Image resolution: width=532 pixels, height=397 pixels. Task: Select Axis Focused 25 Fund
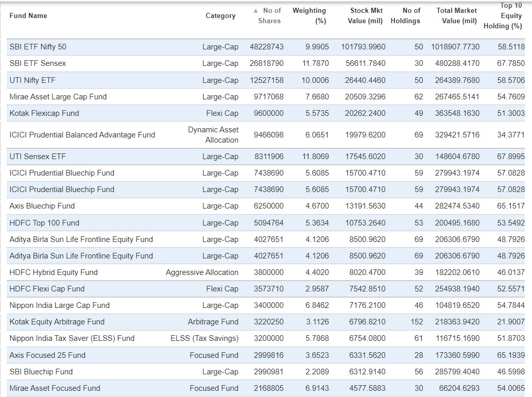click(47, 355)
